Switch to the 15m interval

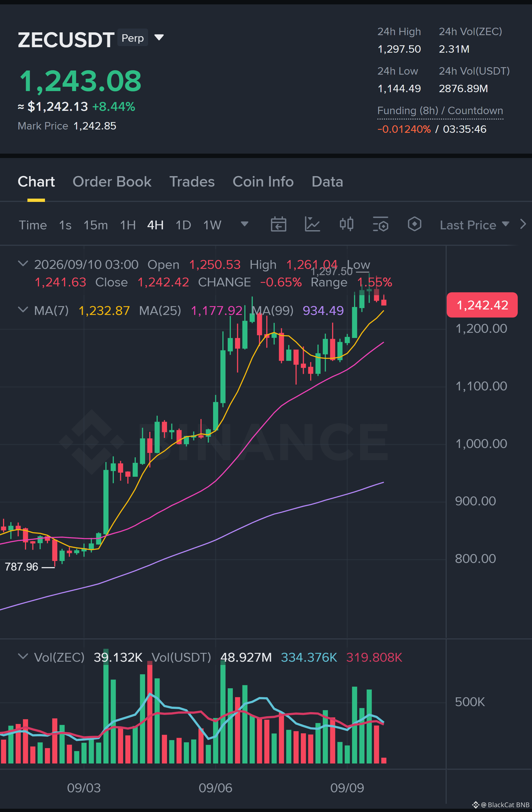[95, 225]
